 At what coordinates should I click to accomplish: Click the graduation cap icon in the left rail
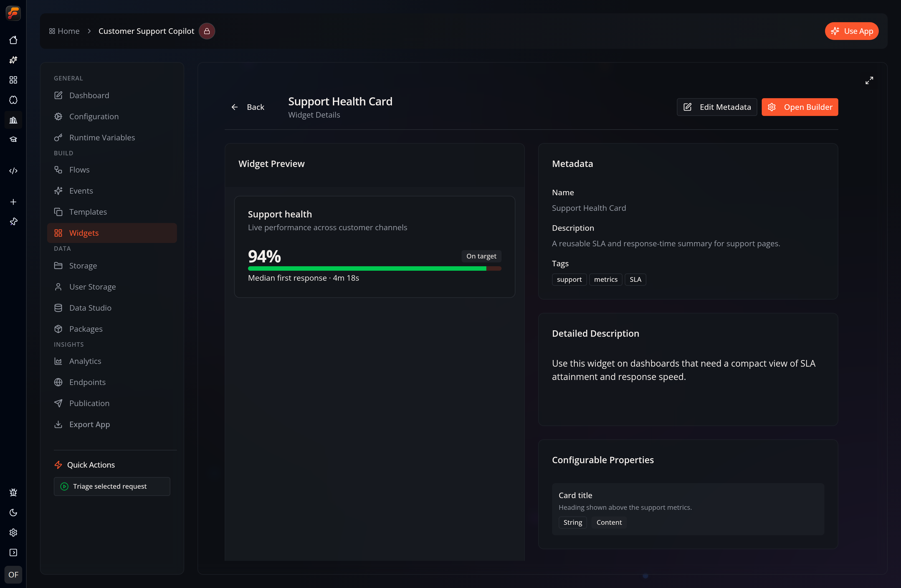(x=13, y=140)
